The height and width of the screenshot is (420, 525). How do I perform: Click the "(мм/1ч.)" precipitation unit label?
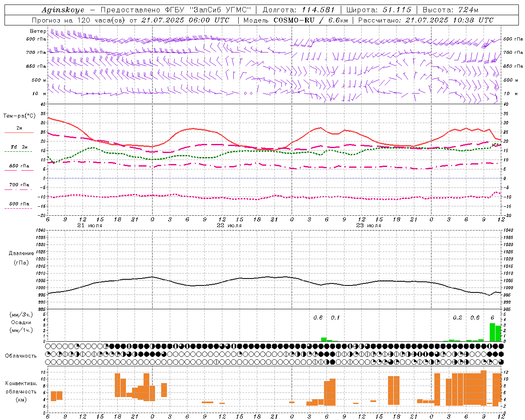pos(21,330)
